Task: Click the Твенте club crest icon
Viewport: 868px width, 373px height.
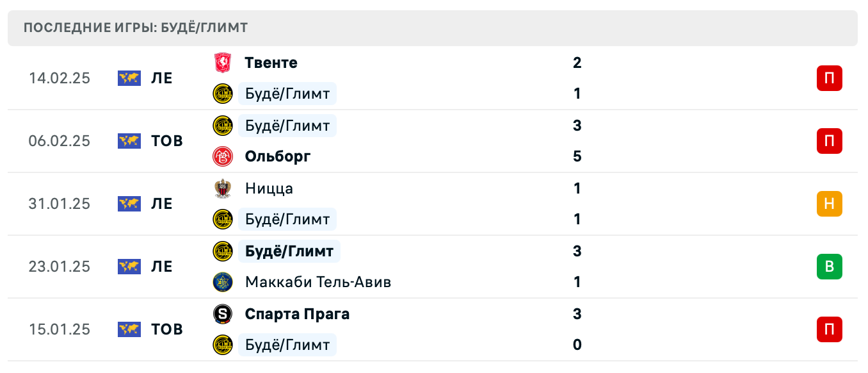Action: coord(223,63)
